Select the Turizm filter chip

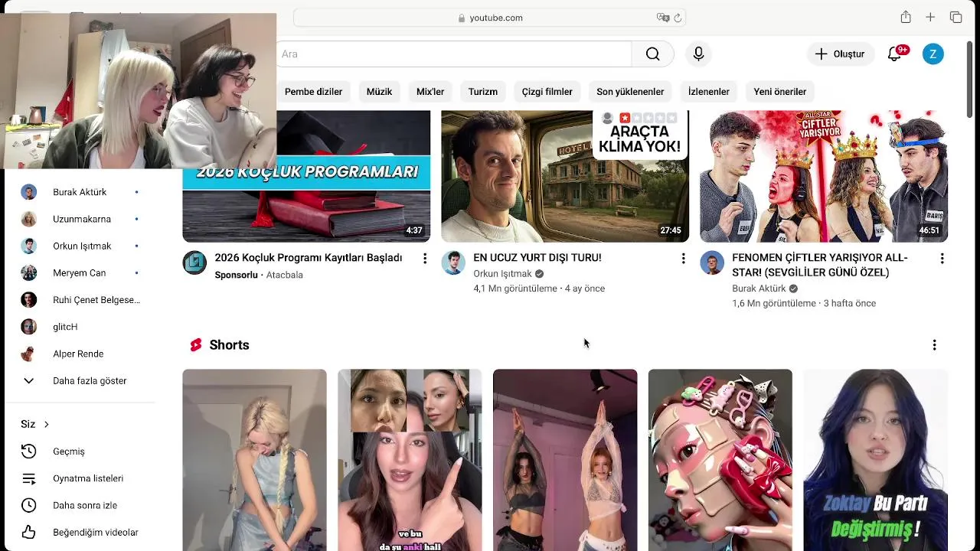tap(483, 92)
